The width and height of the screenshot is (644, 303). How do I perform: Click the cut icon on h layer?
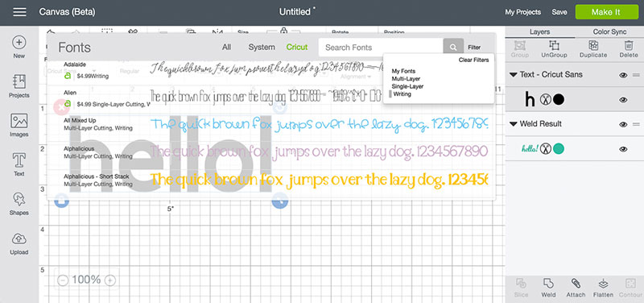click(x=545, y=99)
